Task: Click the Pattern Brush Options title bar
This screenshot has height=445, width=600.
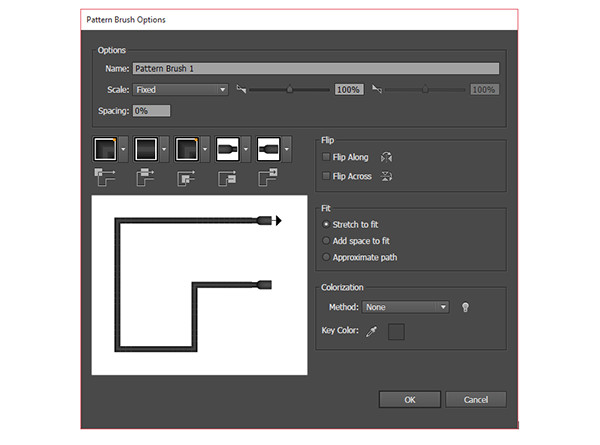Action: click(299, 20)
